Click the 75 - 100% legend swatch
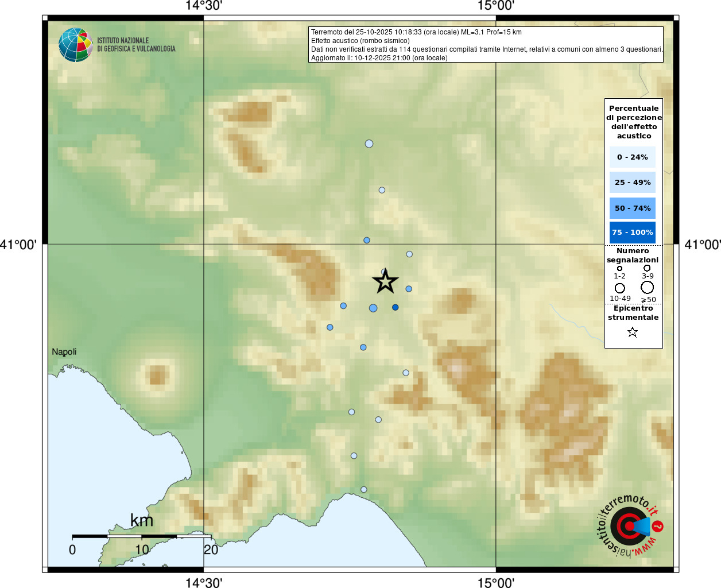 (633, 233)
